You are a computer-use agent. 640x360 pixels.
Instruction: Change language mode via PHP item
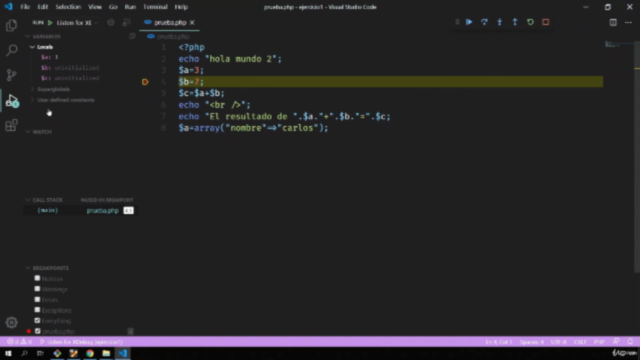point(599,342)
